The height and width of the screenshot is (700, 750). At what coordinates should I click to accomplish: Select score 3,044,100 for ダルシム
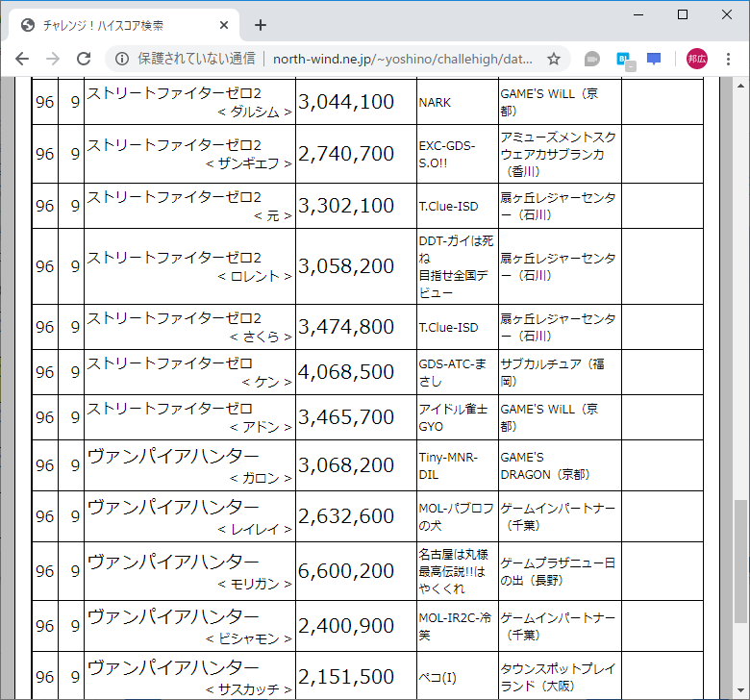click(x=346, y=102)
